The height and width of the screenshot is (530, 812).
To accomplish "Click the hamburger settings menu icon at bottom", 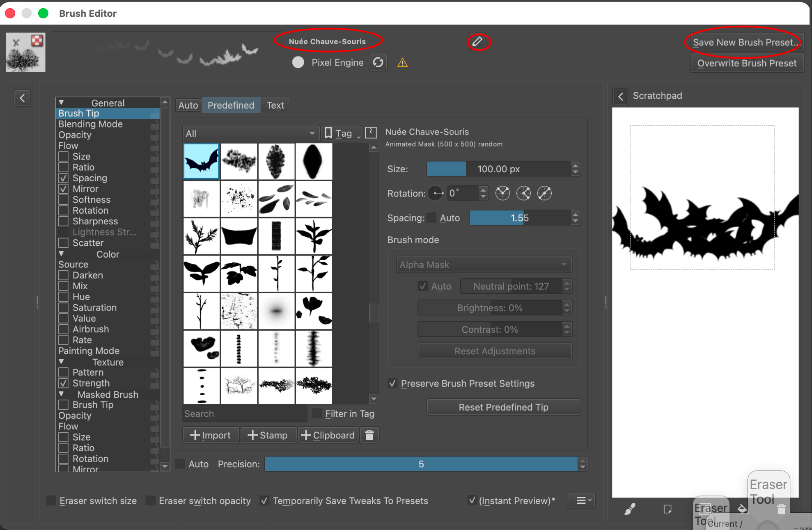I will (x=581, y=500).
